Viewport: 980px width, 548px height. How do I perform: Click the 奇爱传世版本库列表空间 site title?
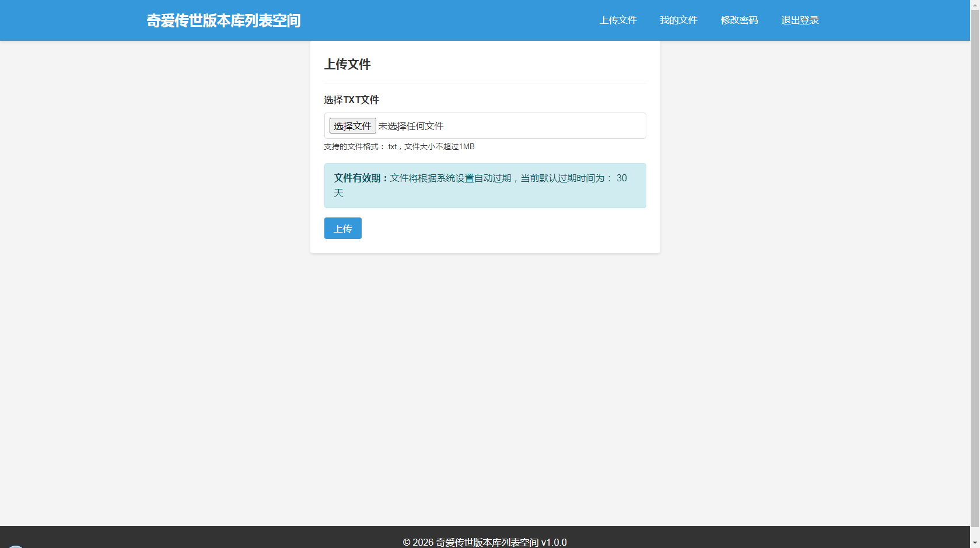(x=223, y=20)
